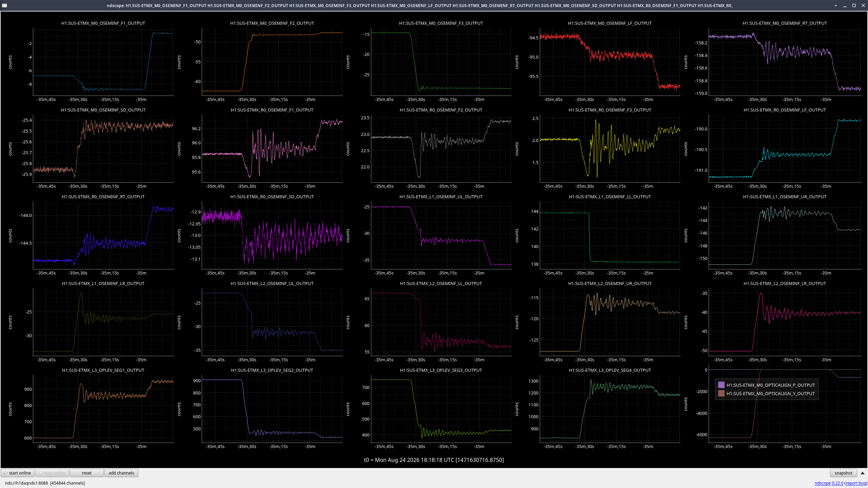
Task: Click the H1:SUS-ETMX_L3_OPLEV_SEG4_OUTPUT plot title
Action: coord(610,370)
